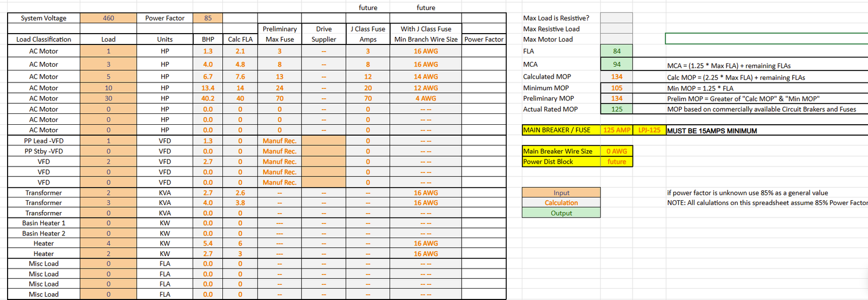Click the Preliminary Max Fuse value 13

[280, 76]
